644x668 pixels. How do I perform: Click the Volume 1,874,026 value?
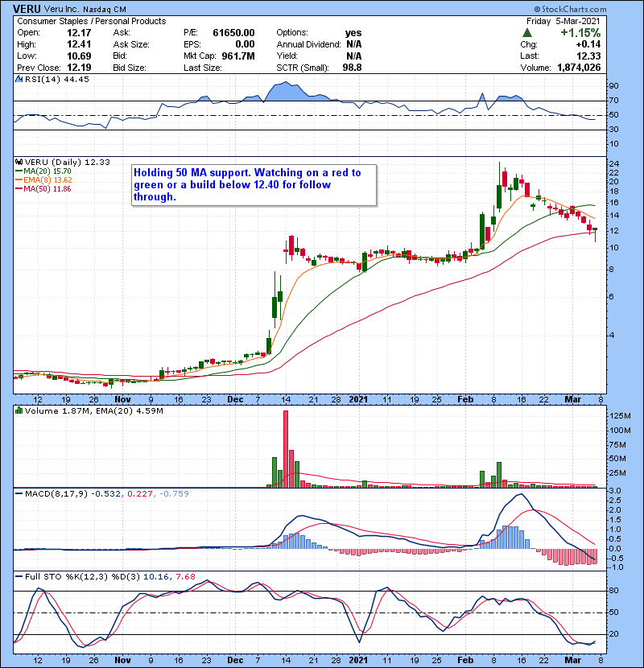(579, 68)
